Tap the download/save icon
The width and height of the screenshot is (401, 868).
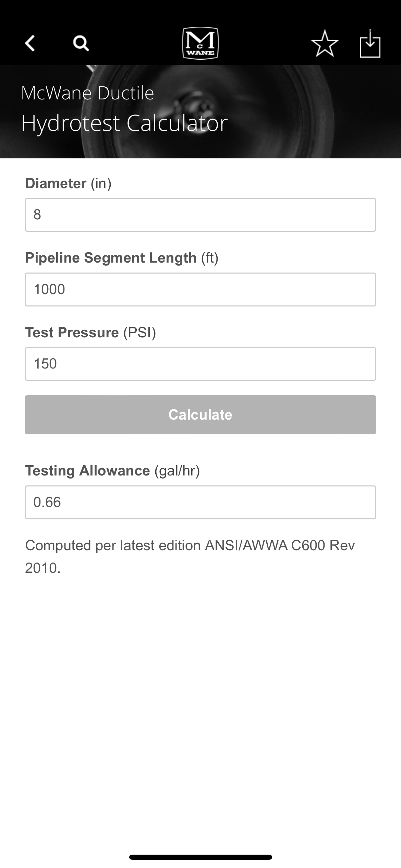point(370,43)
